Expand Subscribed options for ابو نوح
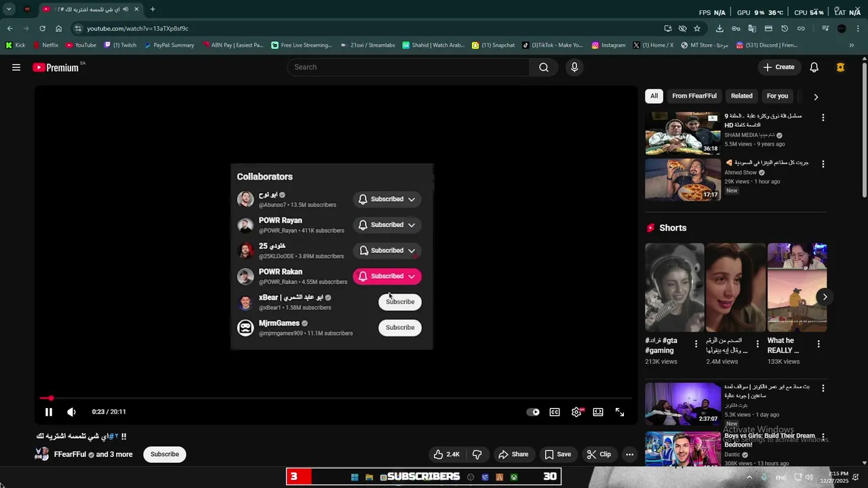868x488 pixels. [387, 199]
